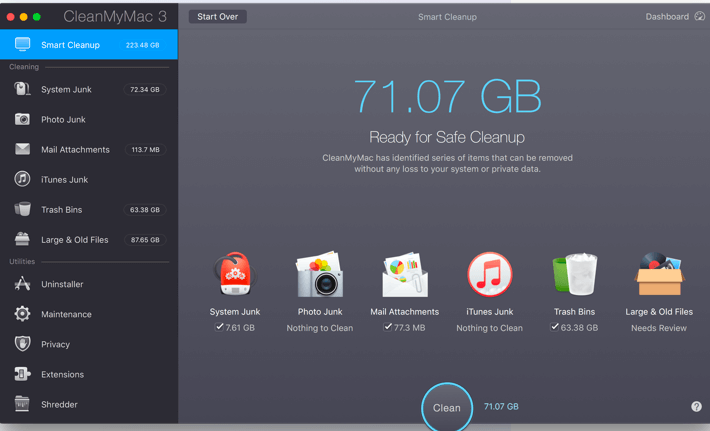Click the Needs Review link under Large & Old Files
Screen dimensions: 710x431
tap(659, 328)
